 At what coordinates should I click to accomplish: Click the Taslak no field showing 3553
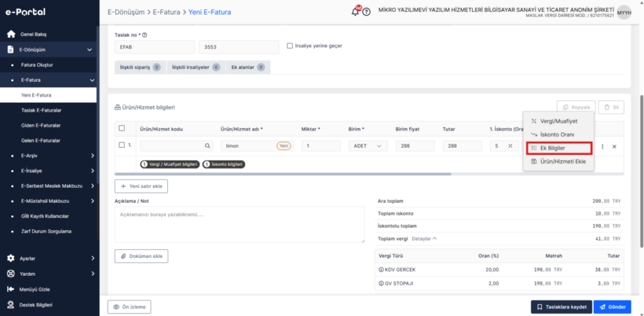pyautogui.click(x=239, y=46)
